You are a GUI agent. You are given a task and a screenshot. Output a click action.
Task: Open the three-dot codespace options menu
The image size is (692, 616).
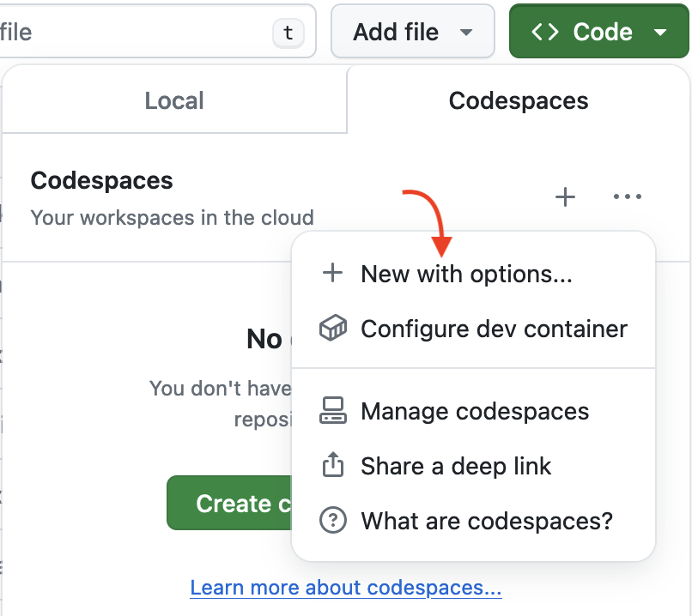[x=627, y=196]
